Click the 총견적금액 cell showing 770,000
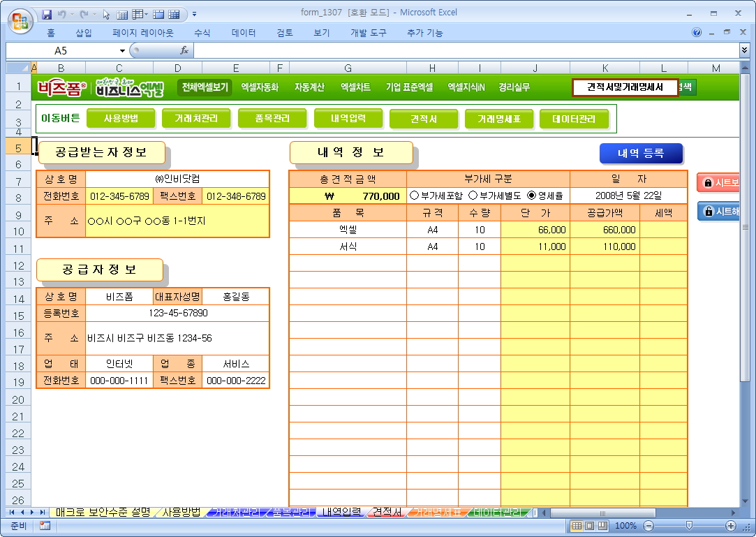 click(x=348, y=196)
